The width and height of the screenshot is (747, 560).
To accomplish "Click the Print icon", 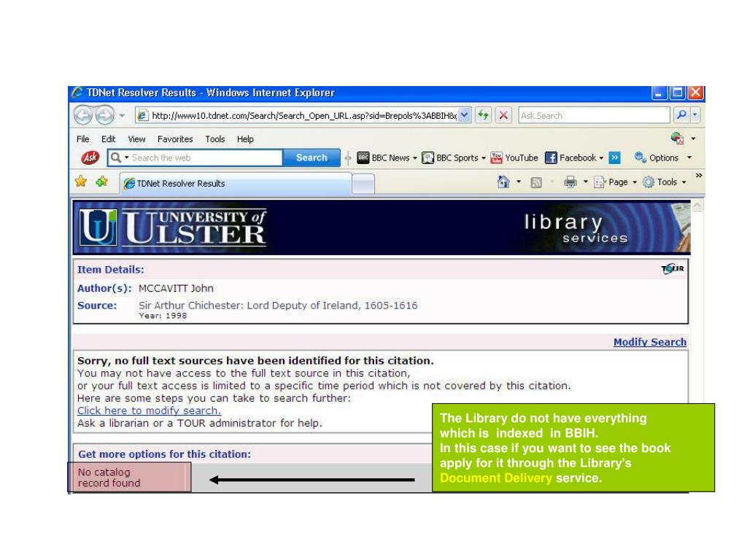I will click(x=570, y=182).
